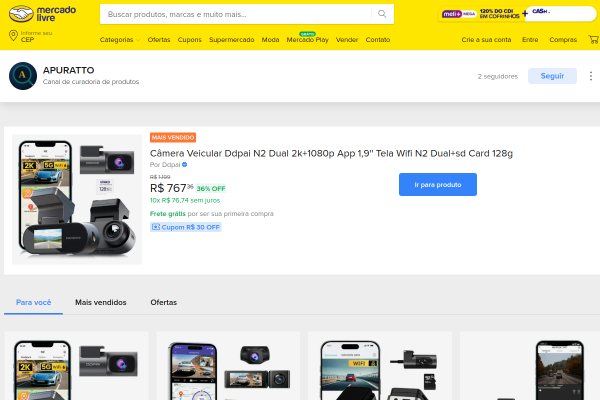Open the Ofertas menu link
The height and width of the screenshot is (400, 600).
(159, 40)
